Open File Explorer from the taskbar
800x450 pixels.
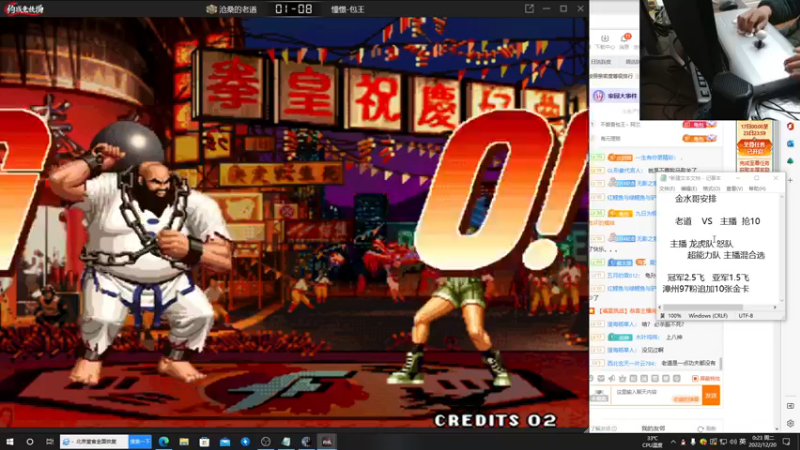184,441
